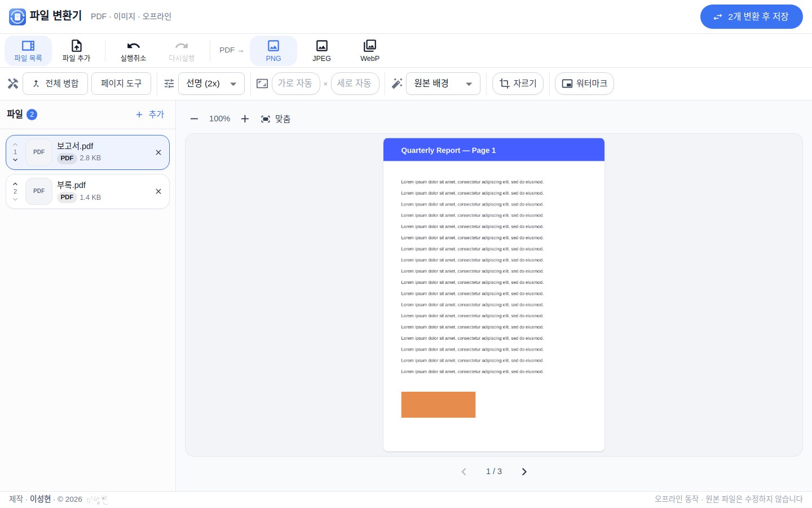Click the 1.4 KB size of 부록.pdf
812x508 pixels.
point(90,198)
